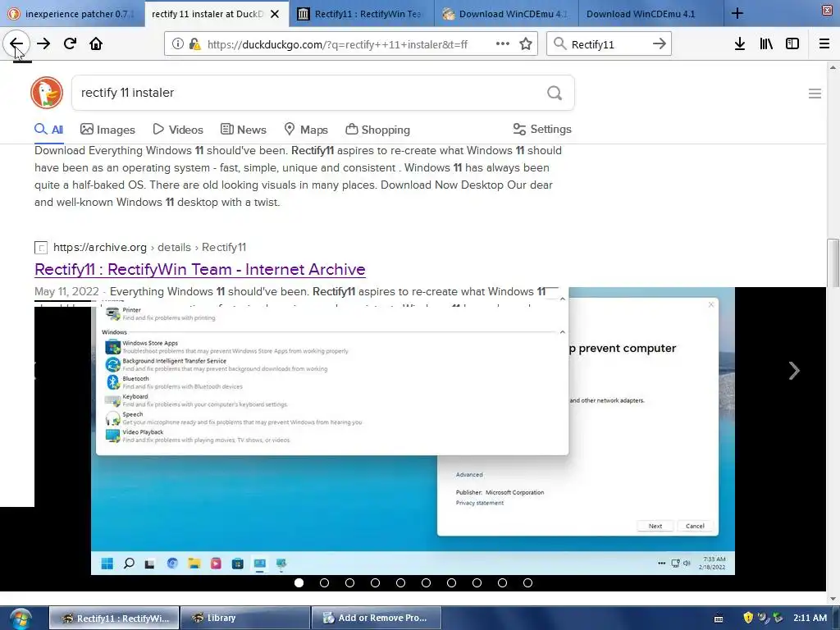The width and height of the screenshot is (840, 630).
Task: Switch to Download WinCDEmu 4.1 tab with icon
Action: click(506, 14)
